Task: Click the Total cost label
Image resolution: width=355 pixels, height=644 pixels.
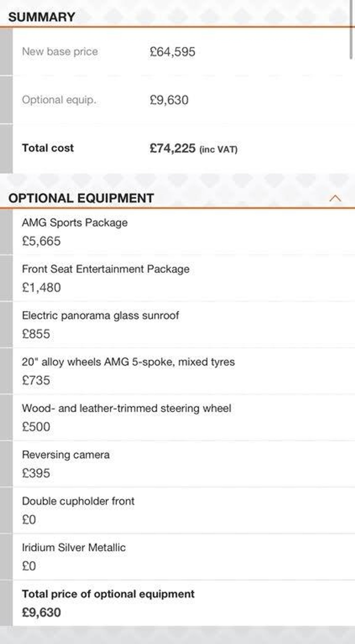Action: [48, 148]
